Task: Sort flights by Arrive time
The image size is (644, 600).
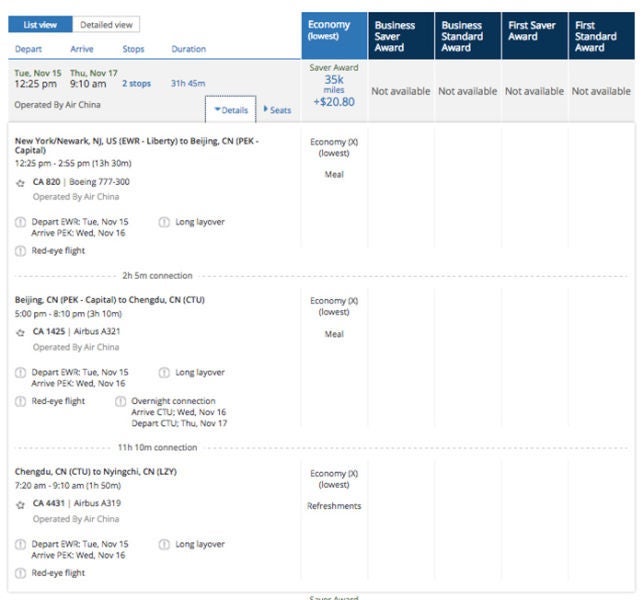Action: 82,49
